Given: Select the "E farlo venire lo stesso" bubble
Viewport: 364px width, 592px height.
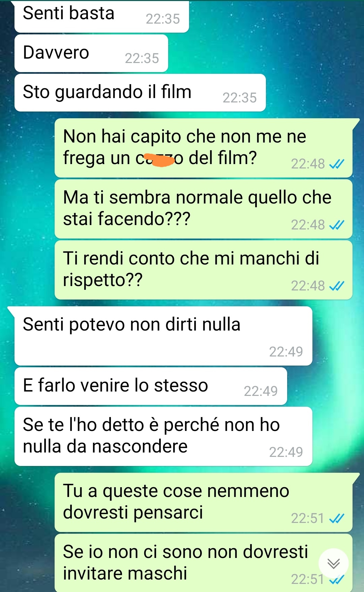Looking at the screenshot, I should (151, 386).
